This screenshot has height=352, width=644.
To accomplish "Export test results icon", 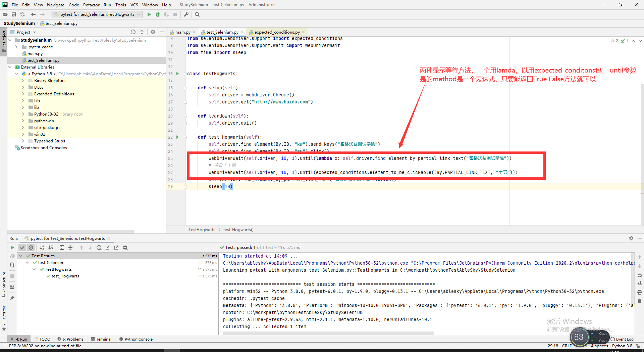I will [116, 248].
